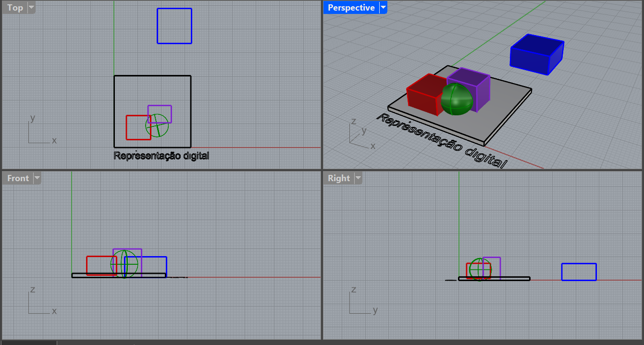
Task: Click the x-axis label of the Top view gizmo
Action: point(54,140)
